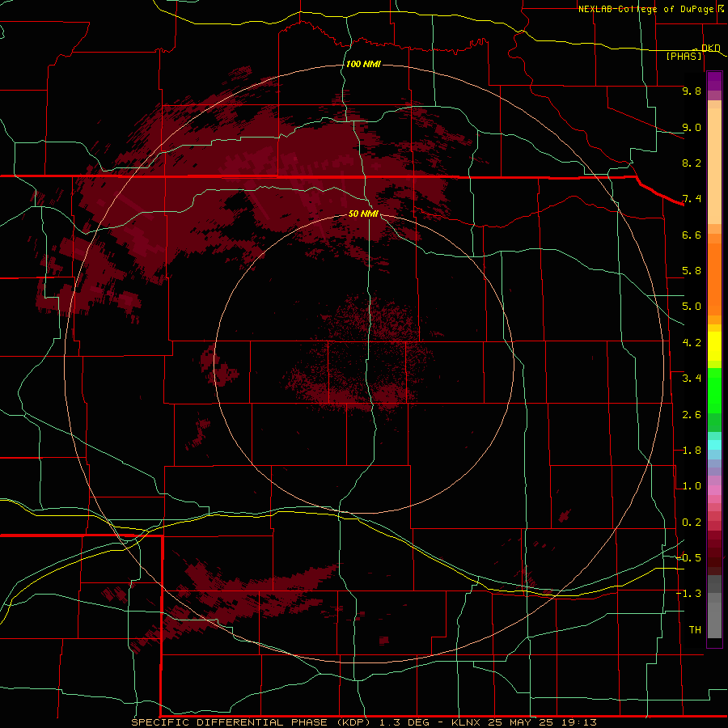
Task: Click the 6.6 legend value
Action: tap(692, 235)
